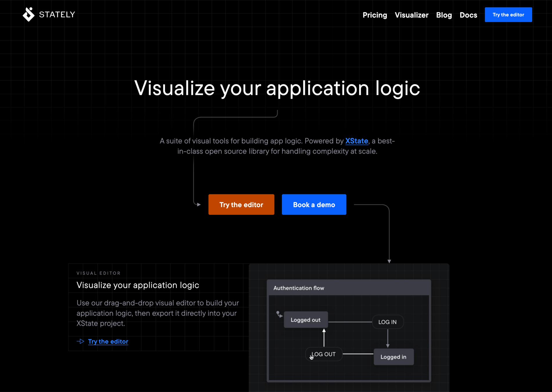The width and height of the screenshot is (552, 392).
Task: Select the Logged out state node
Action: point(306,320)
